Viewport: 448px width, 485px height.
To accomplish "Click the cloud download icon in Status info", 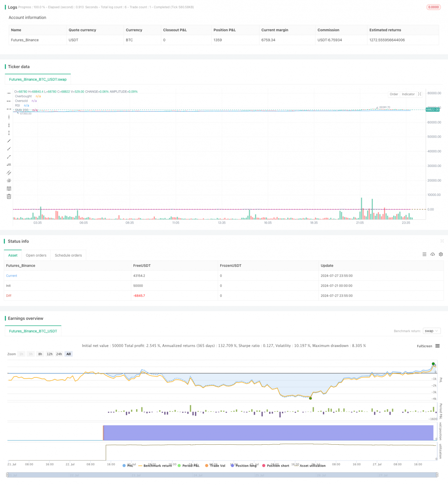I will [x=432, y=254].
